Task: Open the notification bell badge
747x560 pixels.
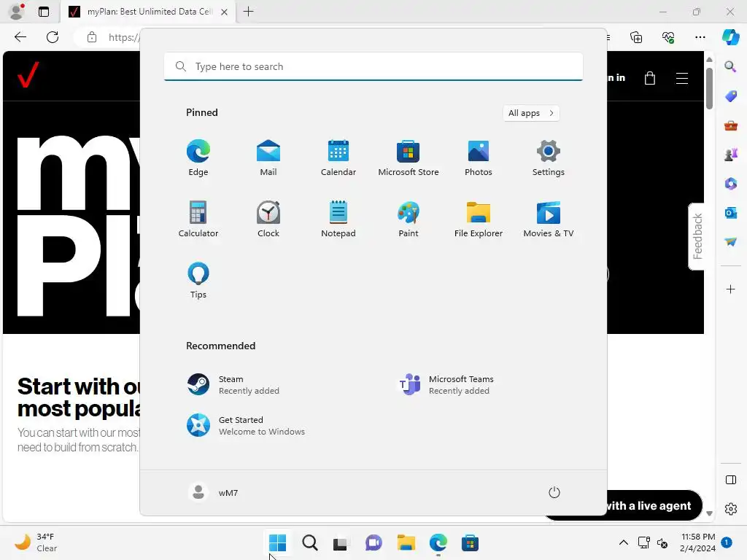Action: (726, 542)
